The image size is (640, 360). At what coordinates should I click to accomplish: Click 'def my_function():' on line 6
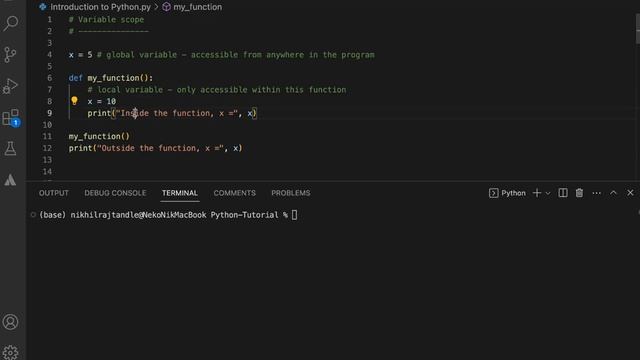[x=111, y=78]
